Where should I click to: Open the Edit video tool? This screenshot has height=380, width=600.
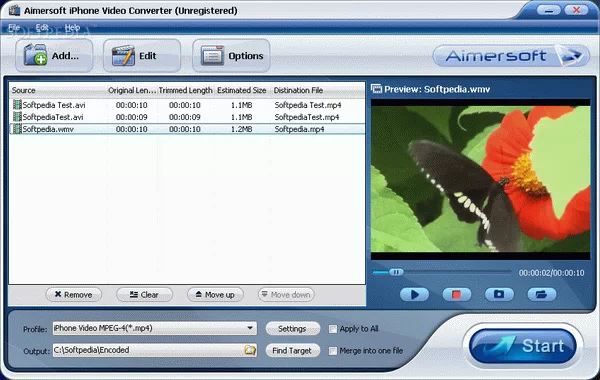pyautogui.click(x=142, y=56)
